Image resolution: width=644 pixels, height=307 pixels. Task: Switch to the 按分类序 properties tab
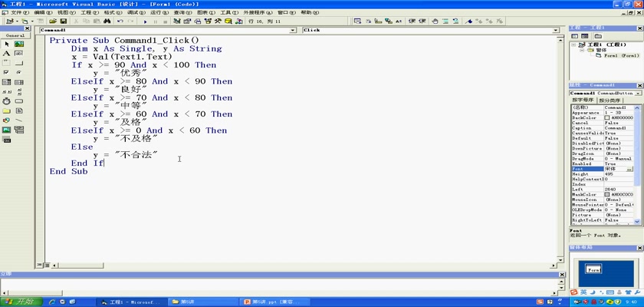610,100
